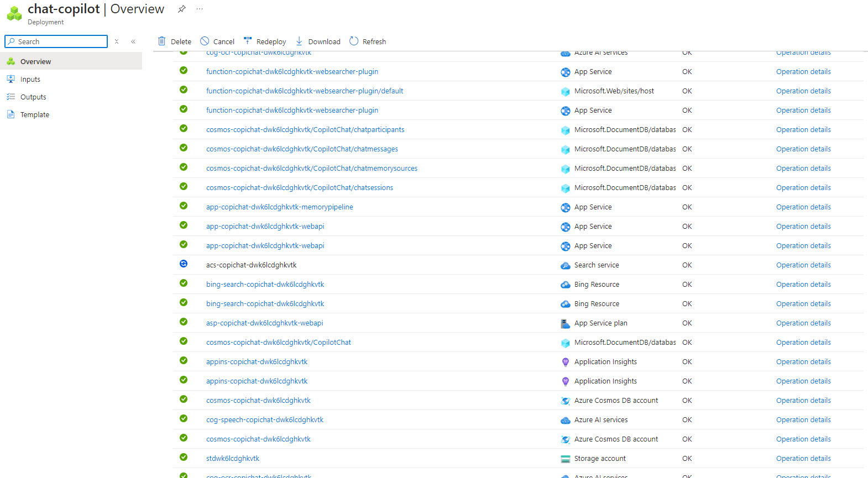868x478 pixels.
Task: Download the deployment
Action: pyautogui.click(x=318, y=41)
